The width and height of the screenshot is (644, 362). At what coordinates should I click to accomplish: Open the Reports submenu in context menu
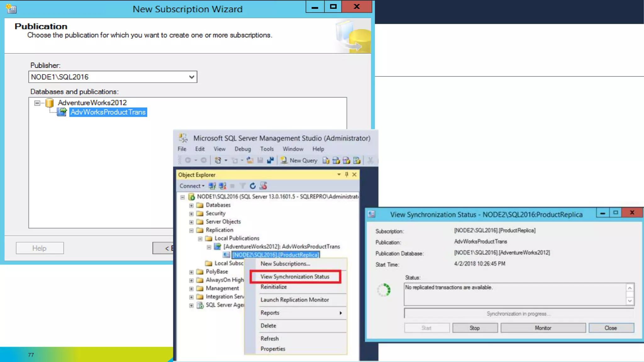(301, 313)
